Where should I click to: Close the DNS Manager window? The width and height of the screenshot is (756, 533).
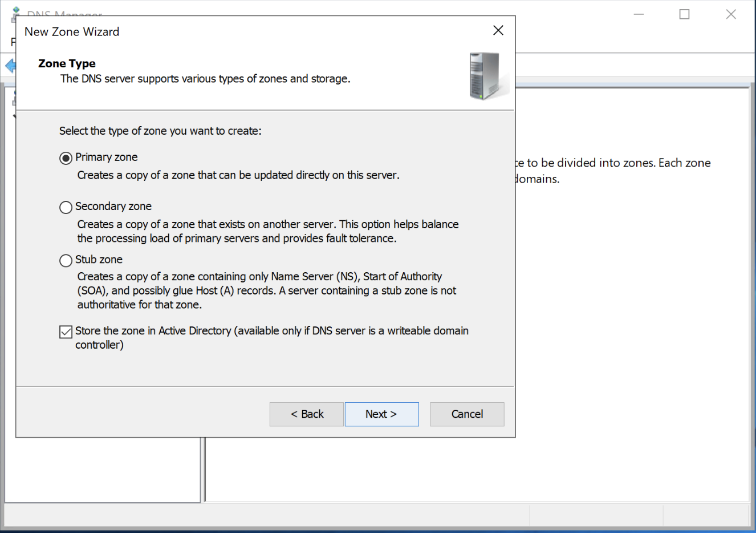coord(731,14)
